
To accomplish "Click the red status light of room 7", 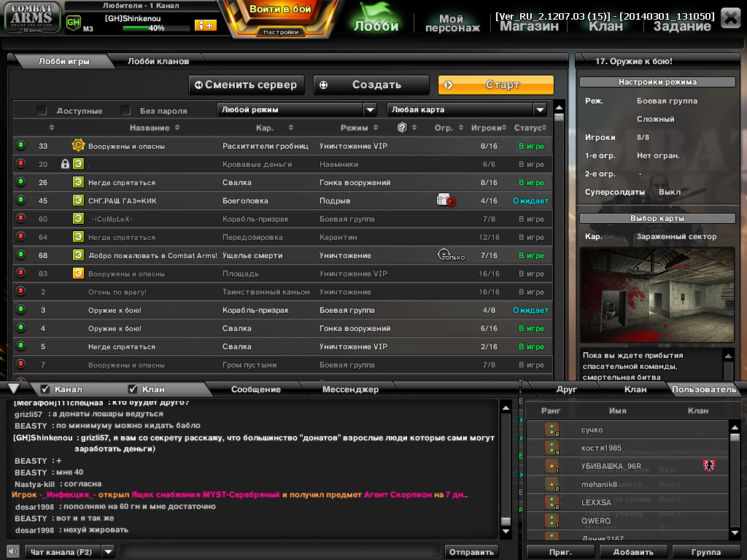I will point(20,364).
